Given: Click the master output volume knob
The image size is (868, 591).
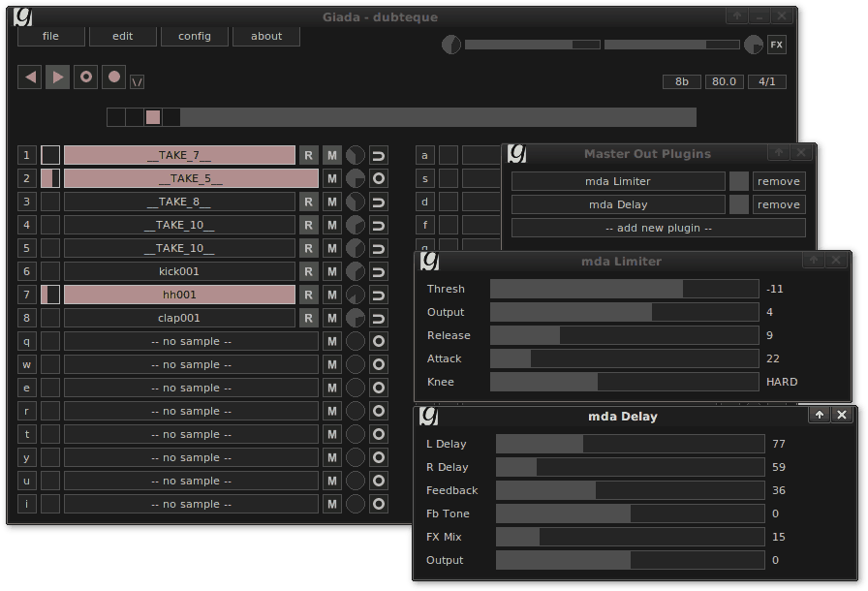Looking at the screenshot, I should pos(753,45).
